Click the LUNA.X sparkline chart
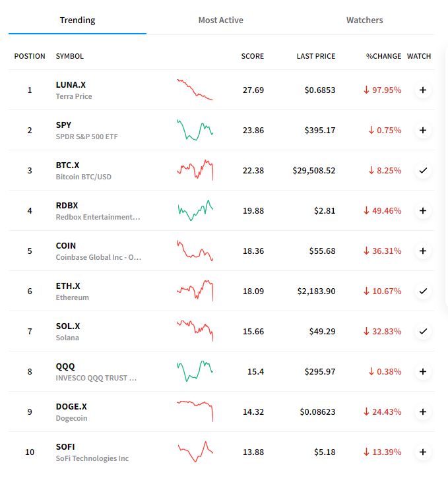Screen dimensions: 448x486 coord(195,90)
